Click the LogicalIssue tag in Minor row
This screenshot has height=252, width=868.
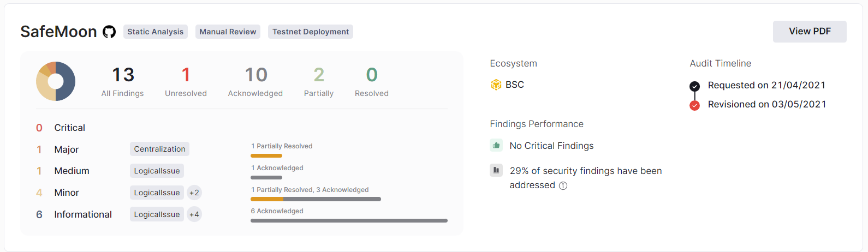(157, 193)
